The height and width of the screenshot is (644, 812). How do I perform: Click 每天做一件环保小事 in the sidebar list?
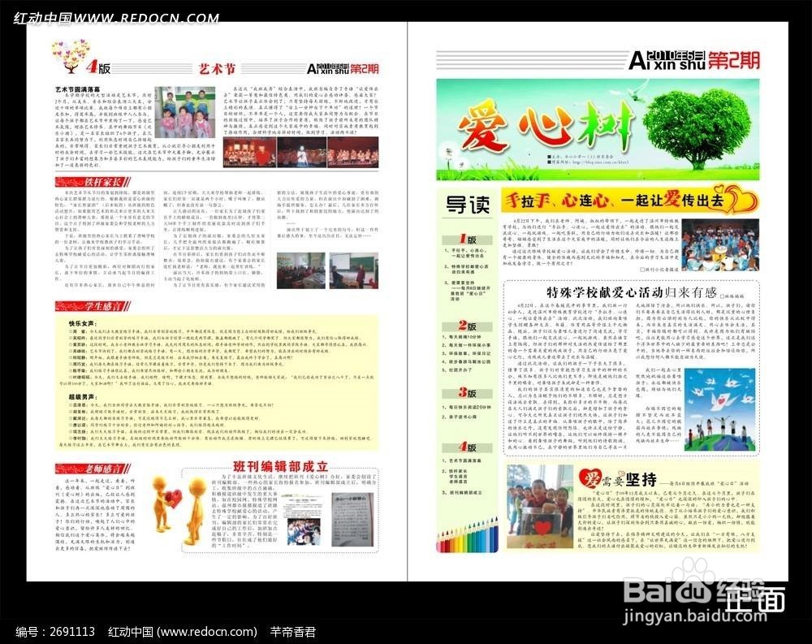467,345
